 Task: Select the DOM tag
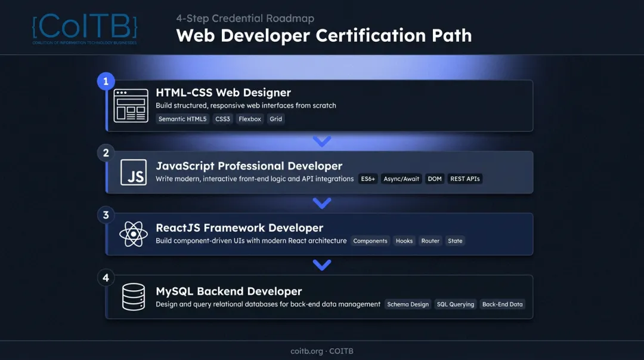(435, 179)
